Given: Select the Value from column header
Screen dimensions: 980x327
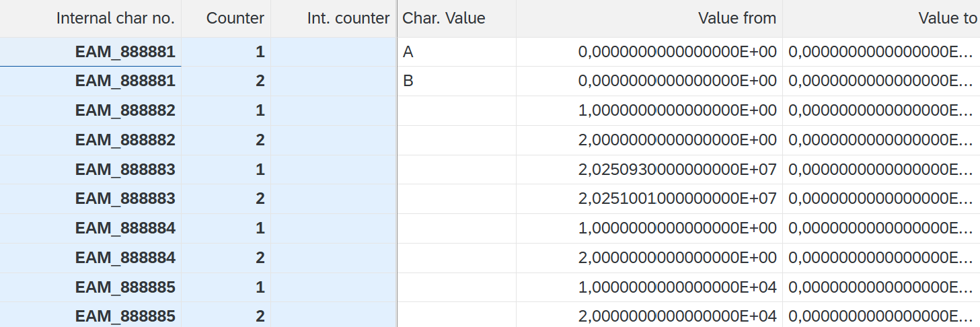Looking at the screenshot, I should tap(737, 18).
